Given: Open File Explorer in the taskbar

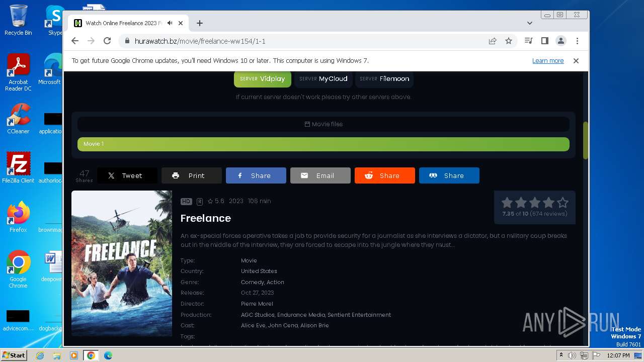Looking at the screenshot, I should point(57,355).
